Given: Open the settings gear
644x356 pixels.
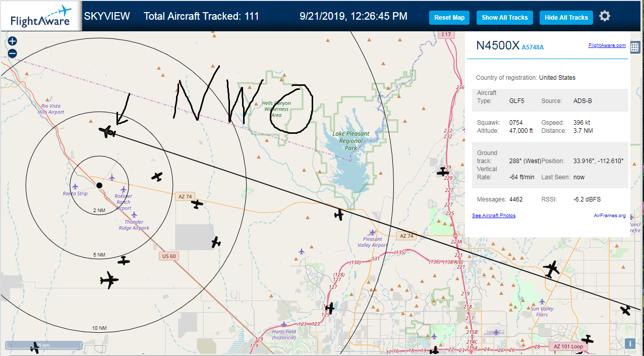Looking at the screenshot, I should tap(605, 16).
